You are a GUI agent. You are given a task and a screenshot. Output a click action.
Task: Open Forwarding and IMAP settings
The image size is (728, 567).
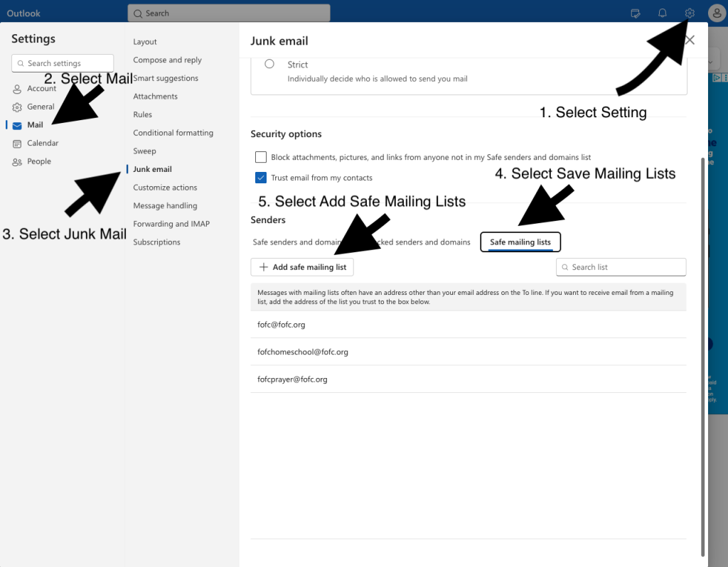pyautogui.click(x=171, y=224)
